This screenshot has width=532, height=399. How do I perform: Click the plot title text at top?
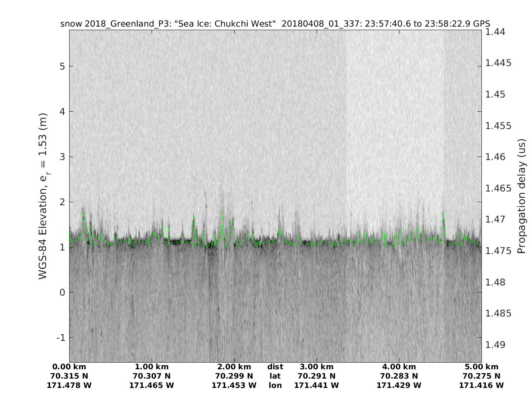(275, 23)
